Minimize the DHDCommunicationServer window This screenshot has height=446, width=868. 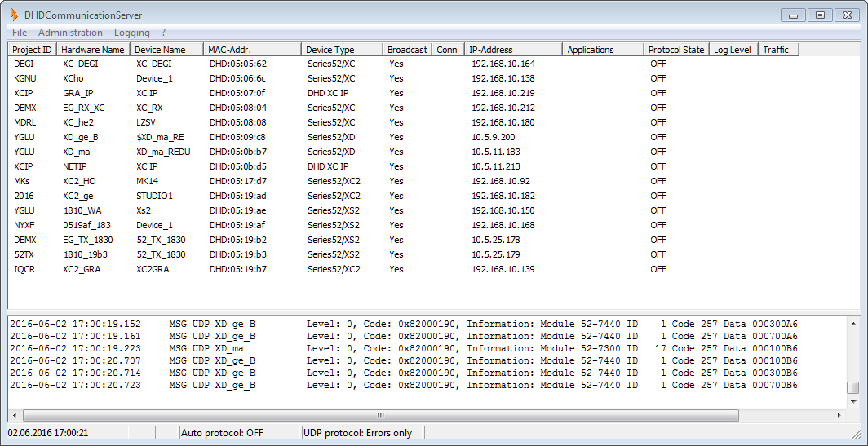[793, 15]
